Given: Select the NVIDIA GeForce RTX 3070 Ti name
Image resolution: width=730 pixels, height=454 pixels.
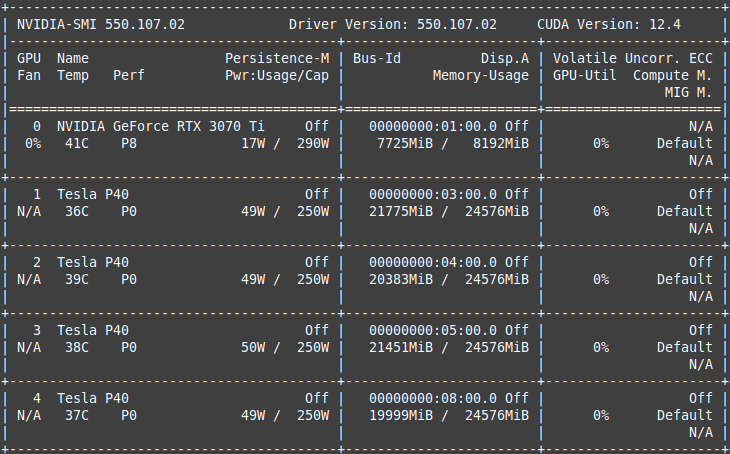Looking at the screenshot, I should click(161, 126).
